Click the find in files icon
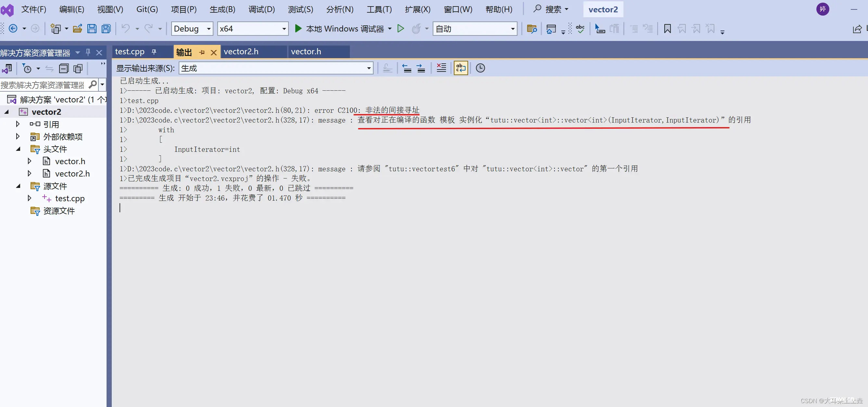This screenshot has height=407, width=868. [x=532, y=29]
